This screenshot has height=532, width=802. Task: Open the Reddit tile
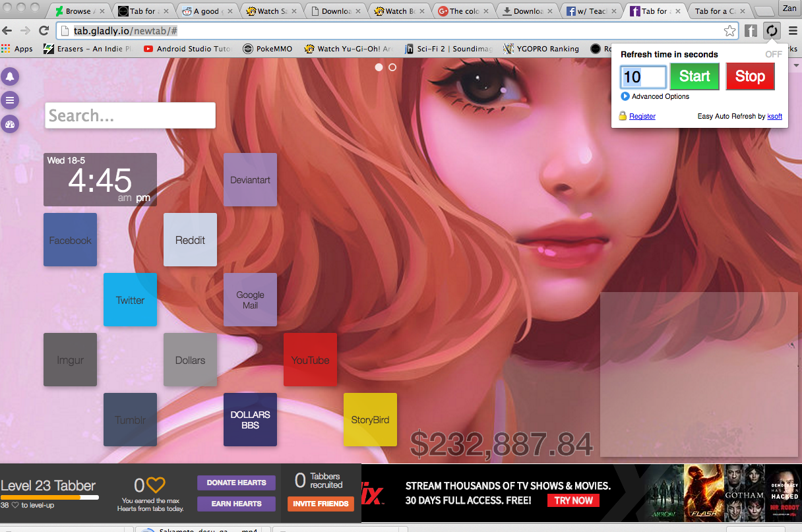click(x=190, y=240)
